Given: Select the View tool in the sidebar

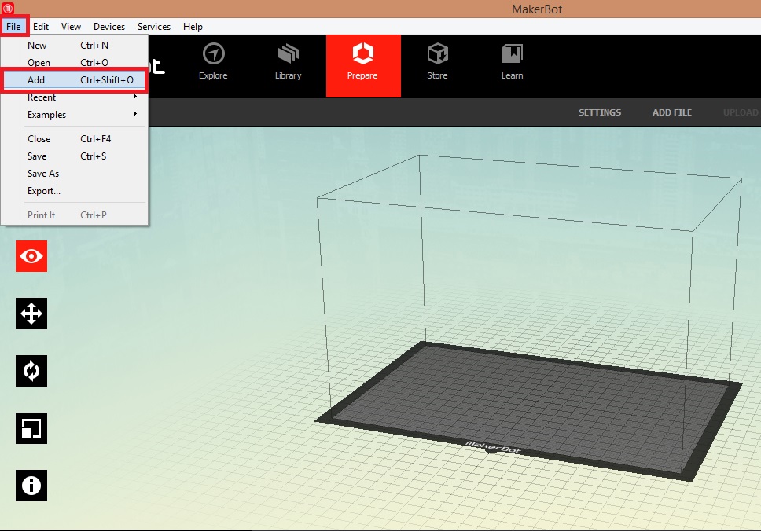Looking at the screenshot, I should coord(31,255).
